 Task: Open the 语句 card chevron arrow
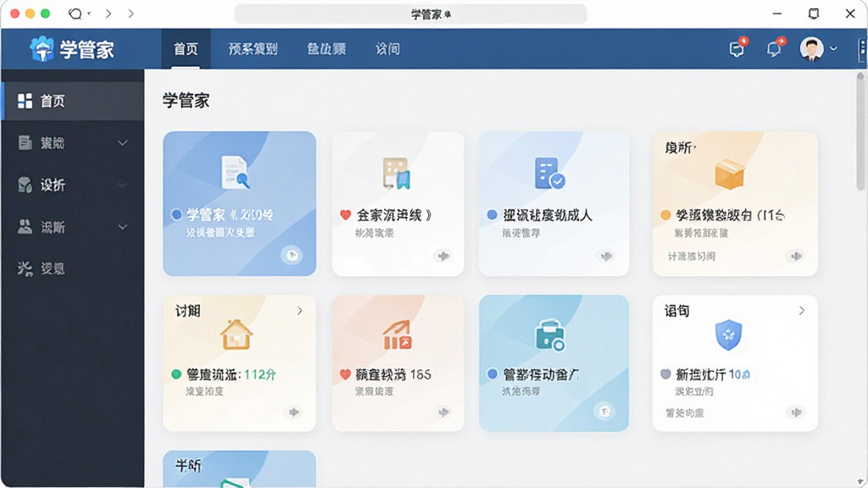pos(802,311)
